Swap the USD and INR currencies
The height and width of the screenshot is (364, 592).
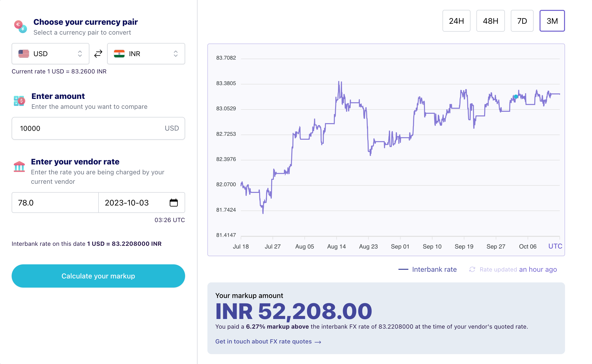98,54
